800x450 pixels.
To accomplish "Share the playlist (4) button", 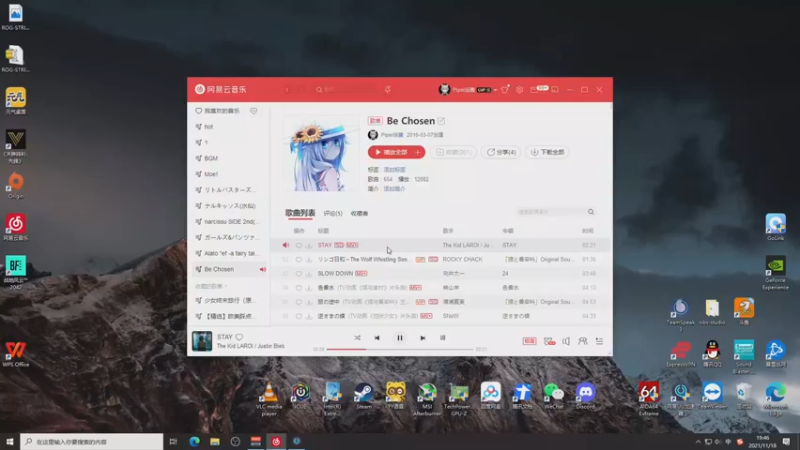I will [501, 152].
